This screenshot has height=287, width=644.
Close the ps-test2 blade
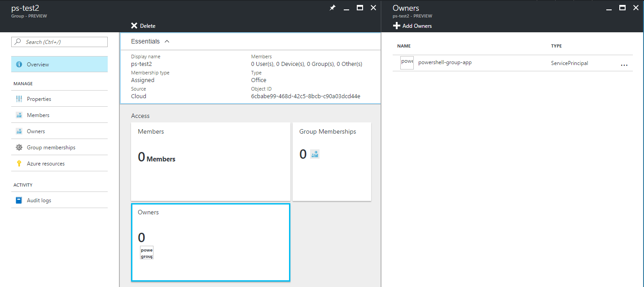pyautogui.click(x=373, y=8)
